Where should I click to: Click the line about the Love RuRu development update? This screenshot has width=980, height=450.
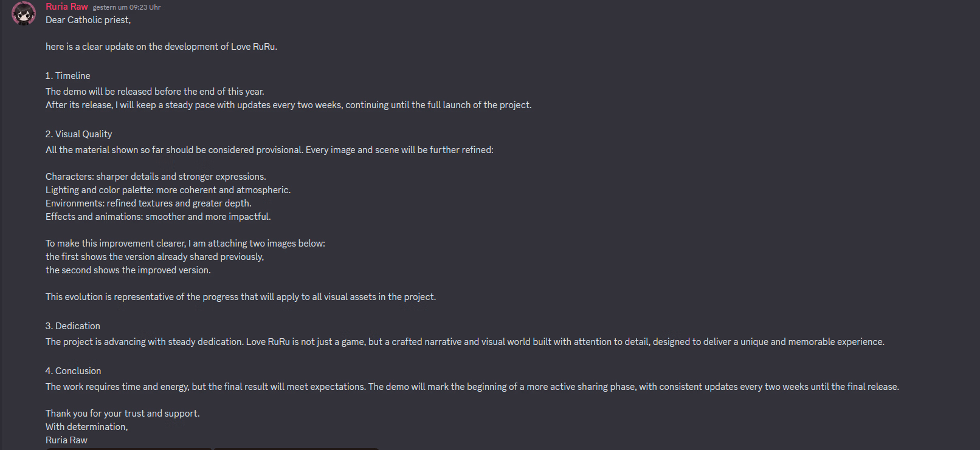click(x=161, y=47)
